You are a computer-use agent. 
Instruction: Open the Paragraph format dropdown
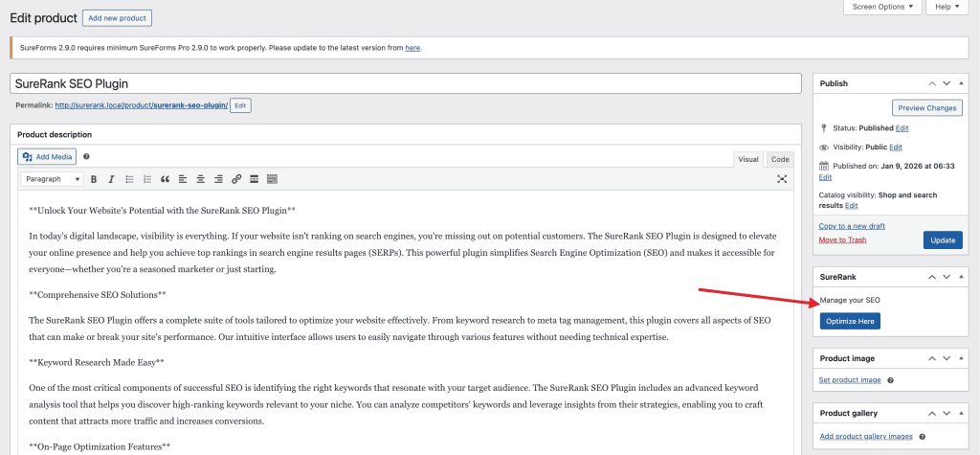coord(52,179)
